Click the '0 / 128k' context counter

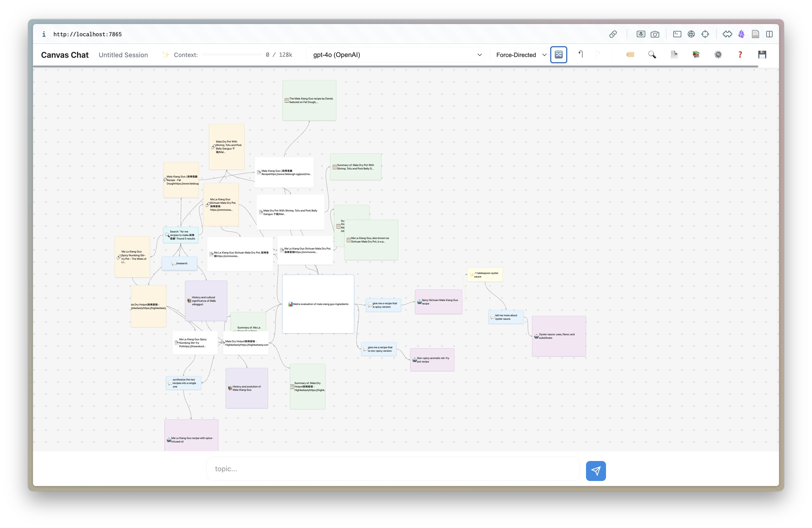(x=279, y=54)
